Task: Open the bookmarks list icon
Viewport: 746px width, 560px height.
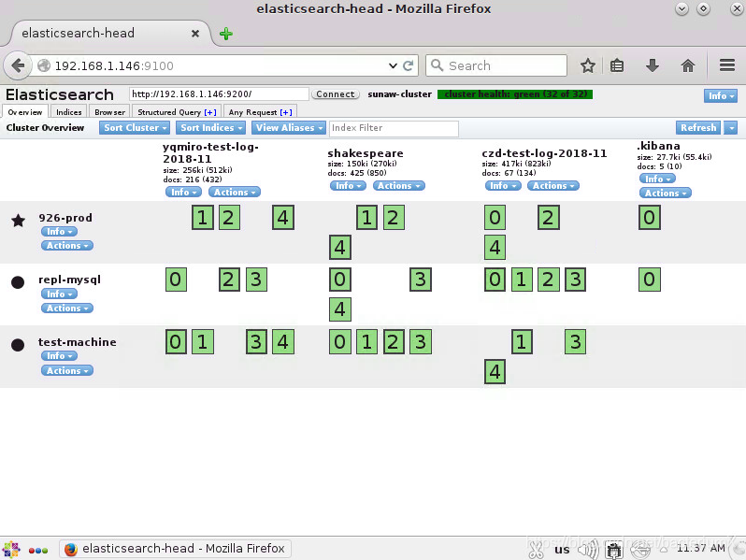Action: click(x=617, y=65)
